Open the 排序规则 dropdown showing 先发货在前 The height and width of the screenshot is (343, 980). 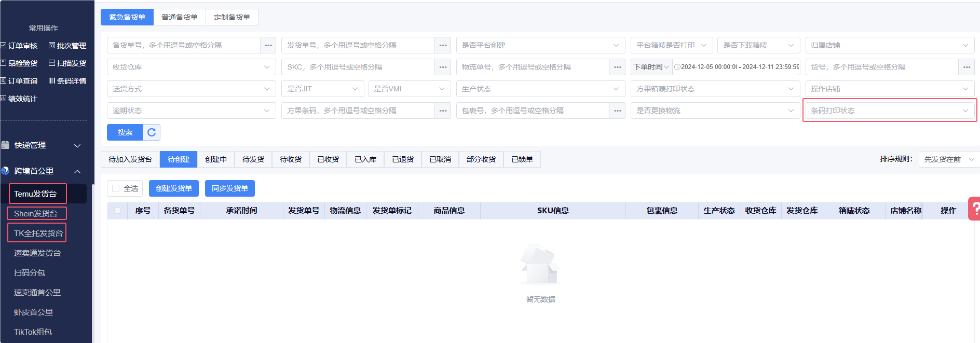[x=948, y=159]
